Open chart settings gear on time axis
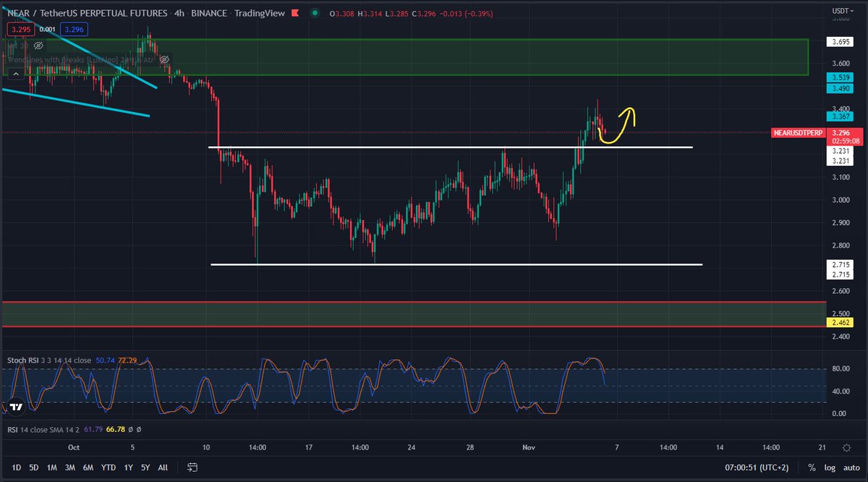Viewport: 868px width, 482px height. point(846,448)
